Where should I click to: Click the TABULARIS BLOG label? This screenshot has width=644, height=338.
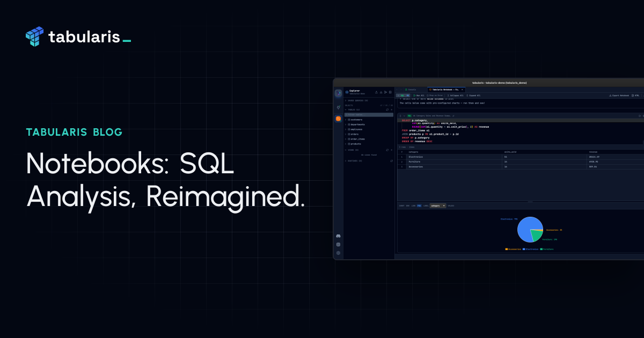click(74, 131)
